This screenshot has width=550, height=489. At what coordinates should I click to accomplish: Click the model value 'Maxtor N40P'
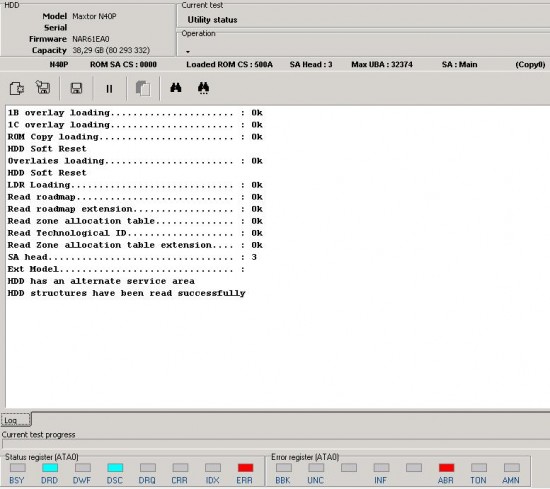(x=94, y=16)
